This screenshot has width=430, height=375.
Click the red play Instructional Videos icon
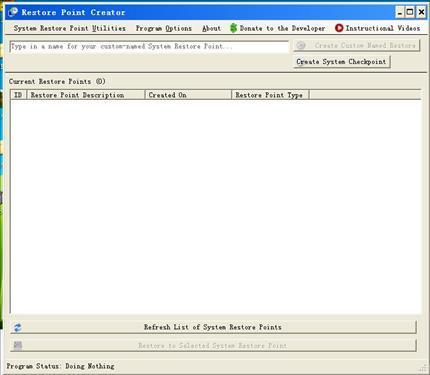(339, 28)
